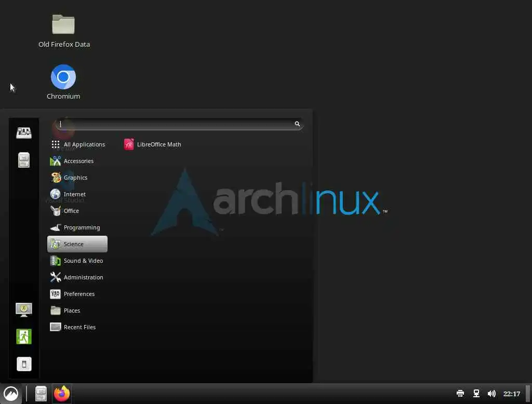Select the Internet category
The width and height of the screenshot is (532, 404).
[78, 194]
